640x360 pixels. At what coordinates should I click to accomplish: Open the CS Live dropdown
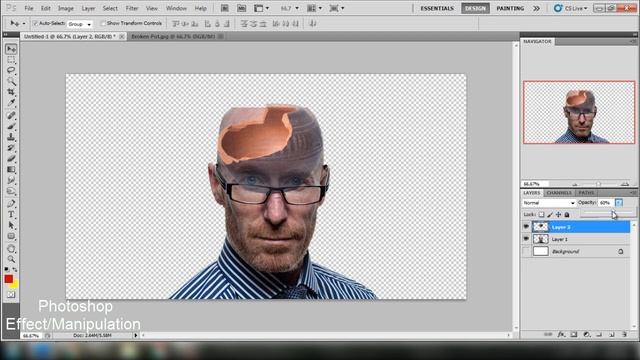coord(571,8)
